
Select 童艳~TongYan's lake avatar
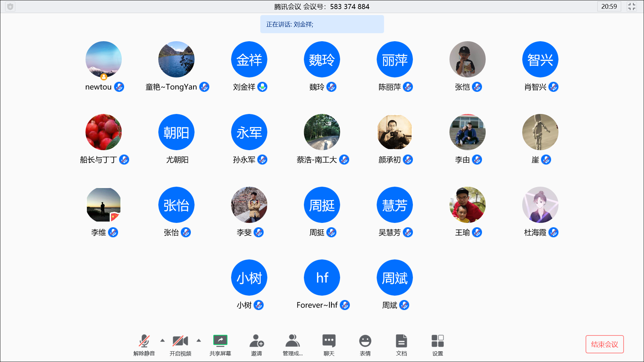click(176, 59)
